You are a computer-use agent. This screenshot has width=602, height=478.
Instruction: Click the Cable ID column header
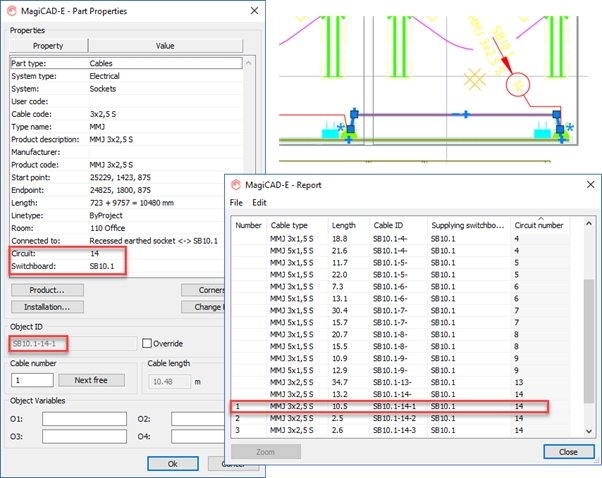pos(398,225)
